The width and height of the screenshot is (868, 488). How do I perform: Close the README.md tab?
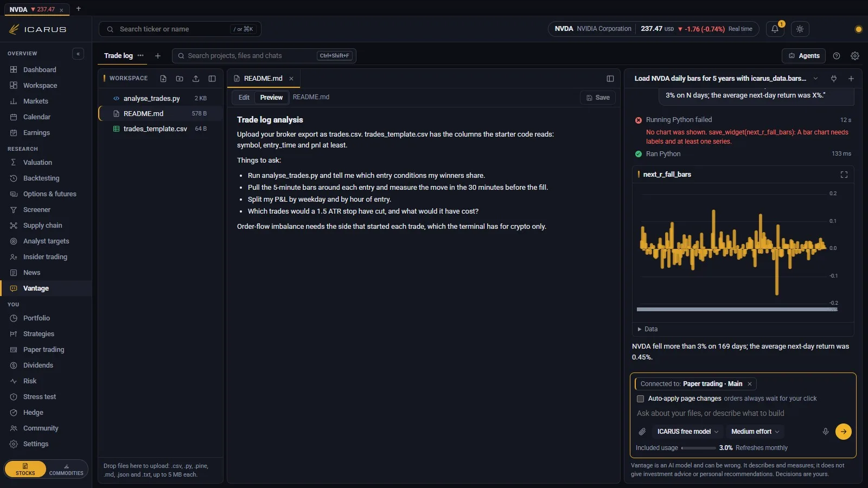tap(291, 79)
